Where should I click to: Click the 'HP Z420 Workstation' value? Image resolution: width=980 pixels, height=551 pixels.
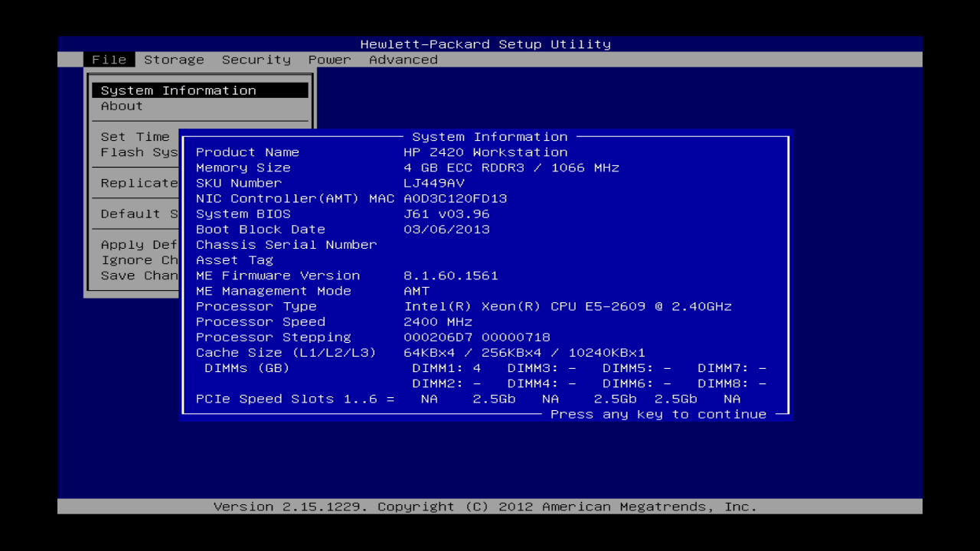[x=485, y=152]
